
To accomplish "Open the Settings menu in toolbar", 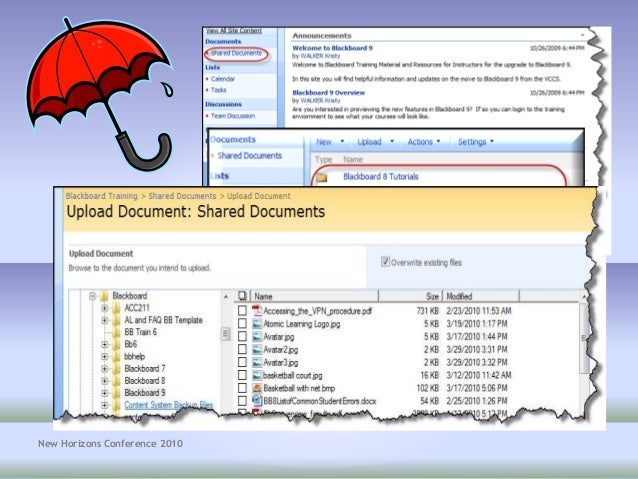I will (475, 142).
